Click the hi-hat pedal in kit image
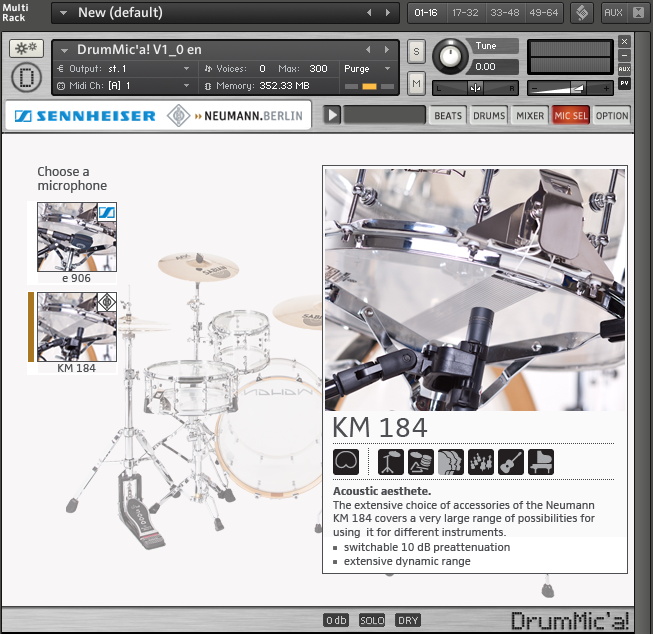Screen dimensions: 653x634 142,513
